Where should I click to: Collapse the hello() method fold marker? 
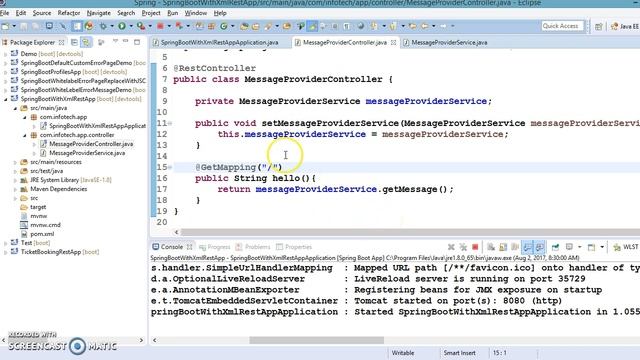pyautogui.click(x=169, y=167)
